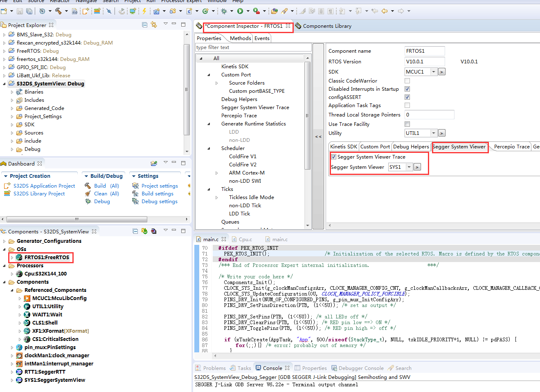This screenshot has width=540, height=392.
Task: Click the S32DS Application Project icon
Action: pyautogui.click(x=7, y=186)
